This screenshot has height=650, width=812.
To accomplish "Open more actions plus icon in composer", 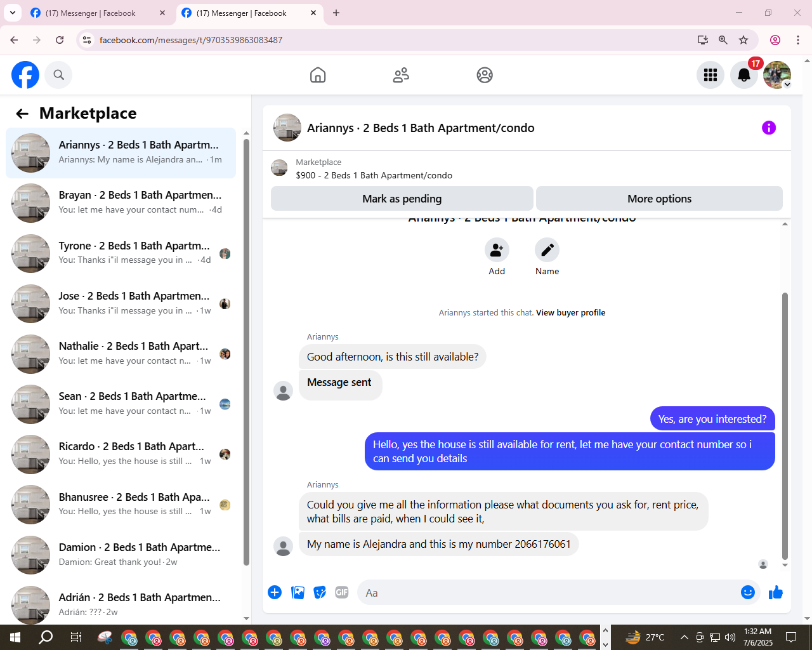I will tap(275, 592).
